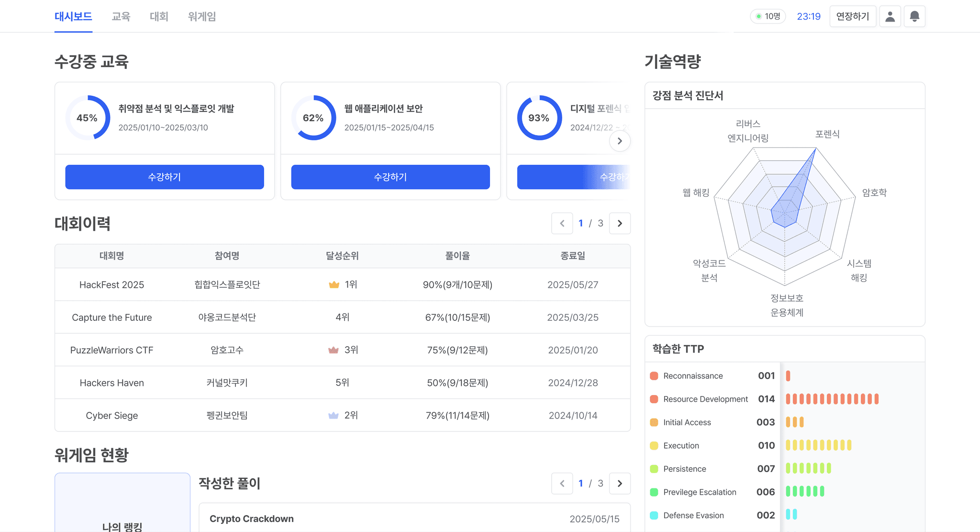Select PuzzleWarriors CTF contest name
Image resolution: width=980 pixels, height=532 pixels.
pos(112,350)
